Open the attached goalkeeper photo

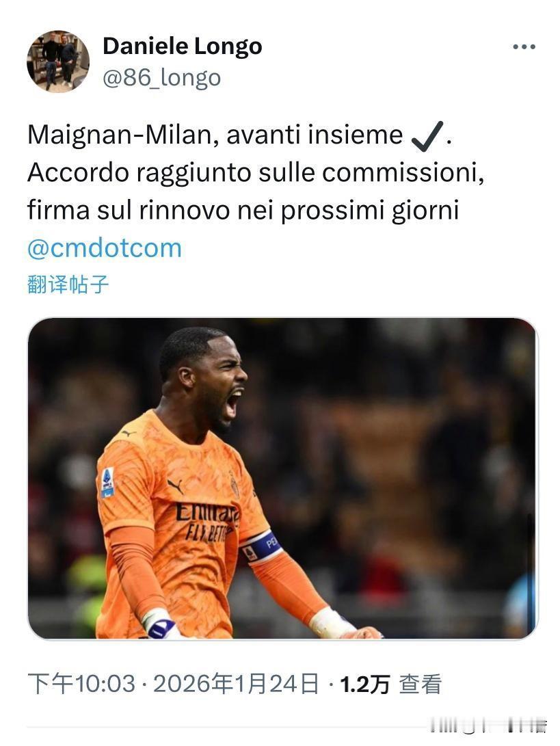pyautogui.click(x=282, y=478)
